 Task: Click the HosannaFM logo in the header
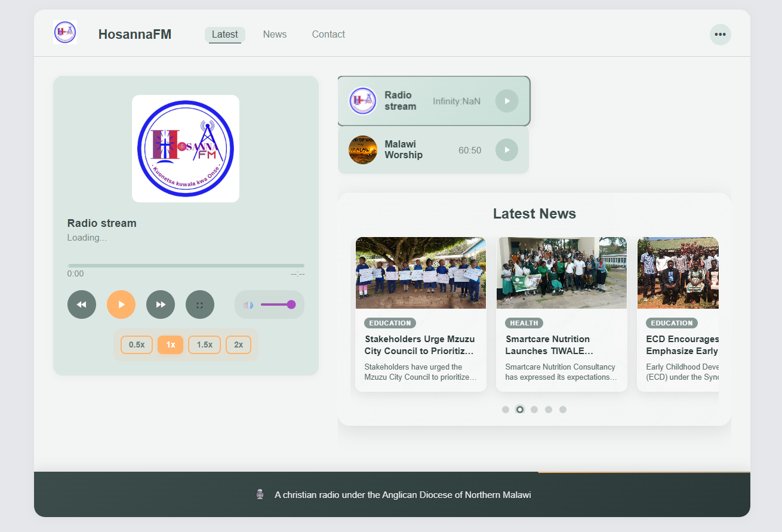click(x=64, y=32)
